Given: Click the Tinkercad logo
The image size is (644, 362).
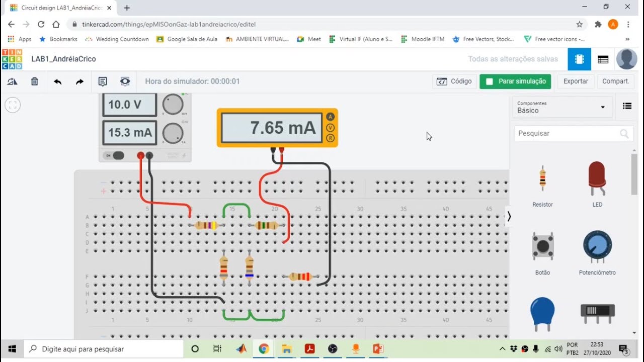Looking at the screenshot, I should (x=12, y=59).
